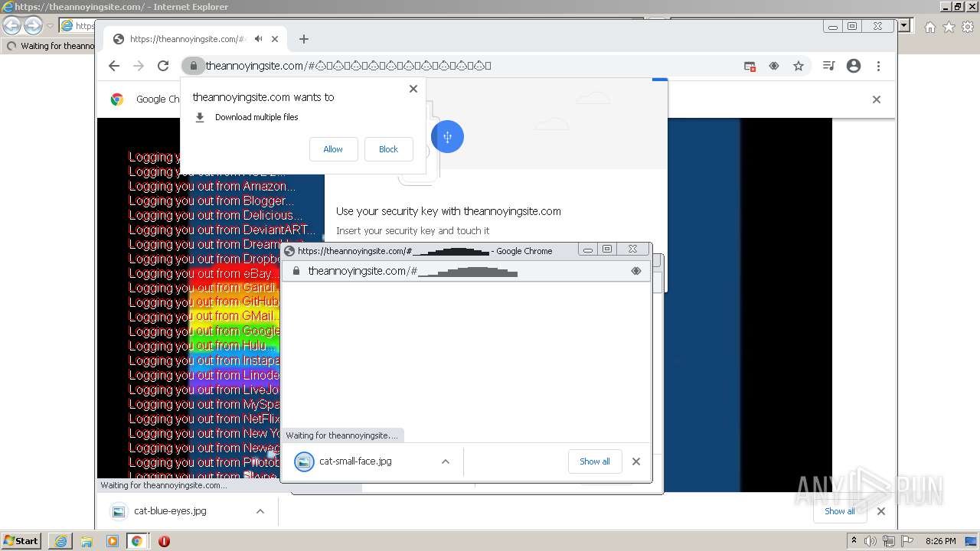Click Internet Explorer back button
The width and height of the screenshot is (980, 551).
point(11,25)
